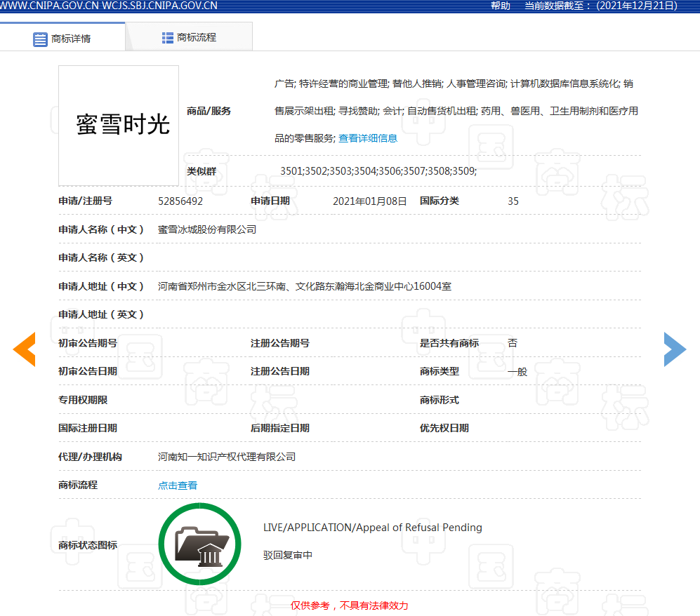The image size is (700, 616).
Task: Select LIVE/APPLICATION/Appeal of Refusal Pending text
Action: (373, 528)
